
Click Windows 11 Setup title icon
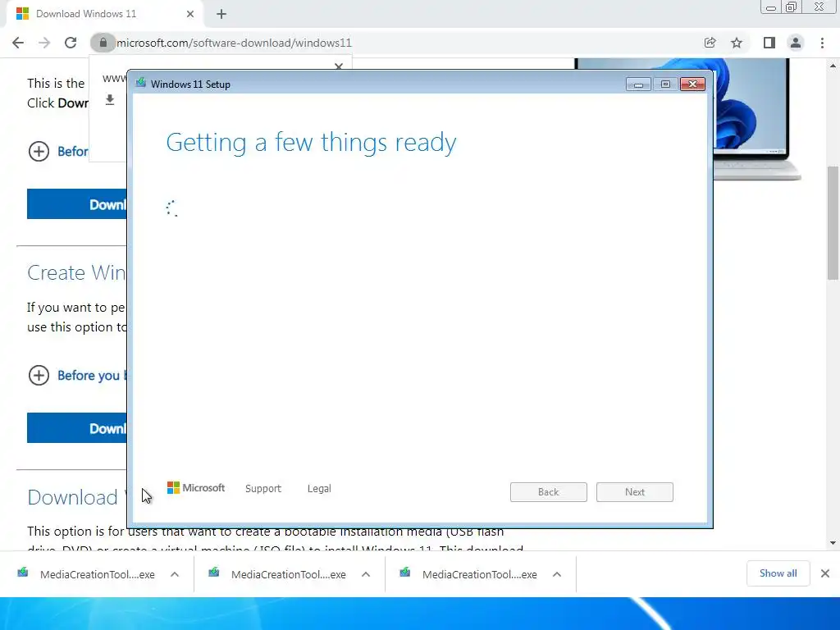coord(141,83)
